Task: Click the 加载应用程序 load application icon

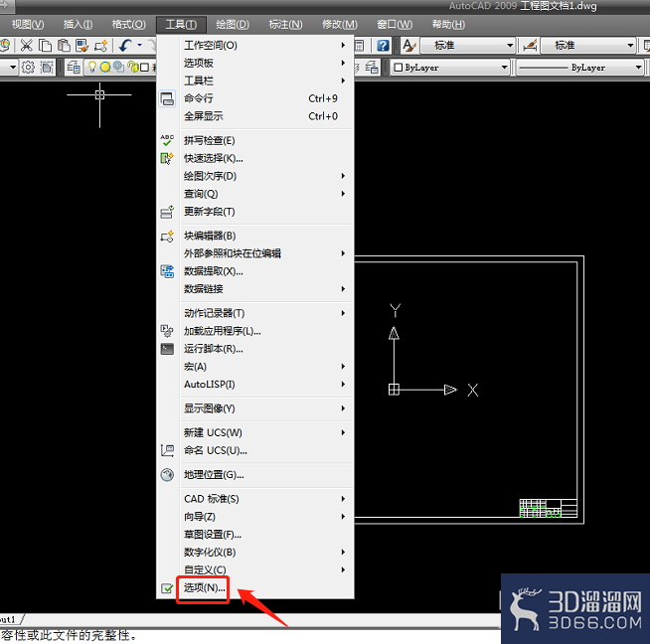Action: [x=167, y=331]
